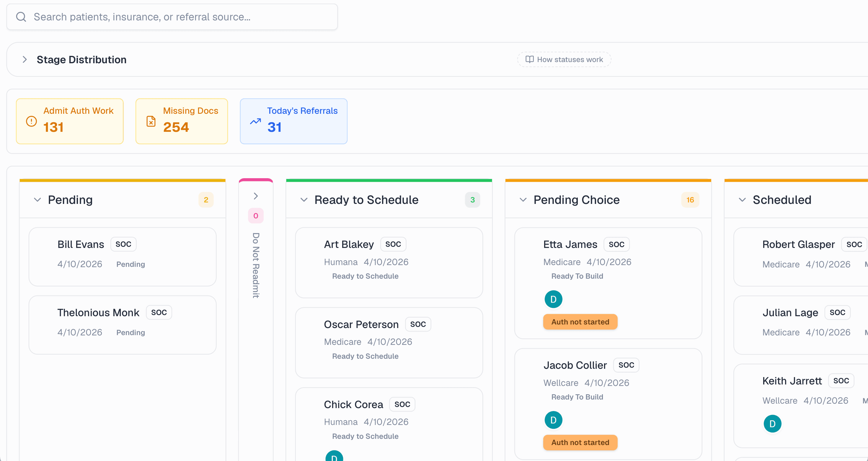Click the book icon beside How statuses work
This screenshot has height=461, width=868.
point(529,59)
